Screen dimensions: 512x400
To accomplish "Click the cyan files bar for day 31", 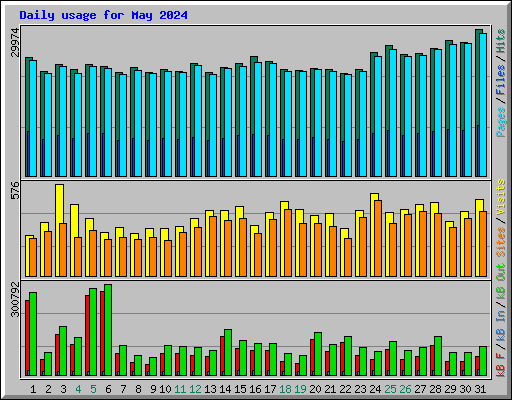I will [x=483, y=105].
